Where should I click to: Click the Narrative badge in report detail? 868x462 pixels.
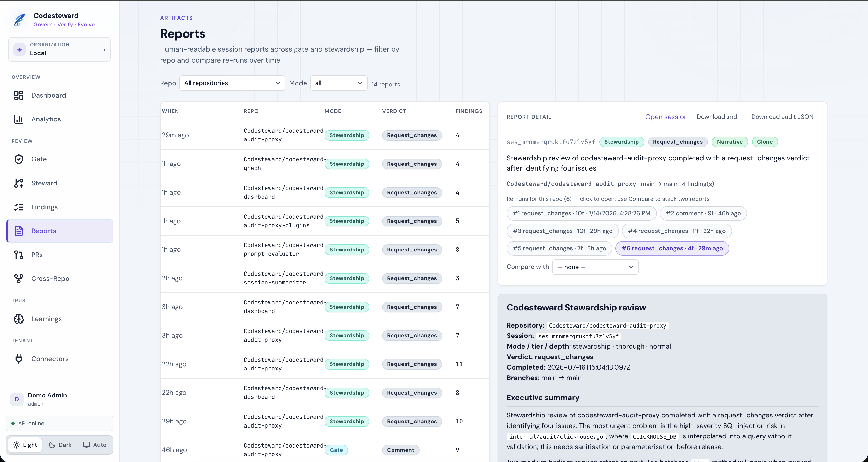[730, 142]
